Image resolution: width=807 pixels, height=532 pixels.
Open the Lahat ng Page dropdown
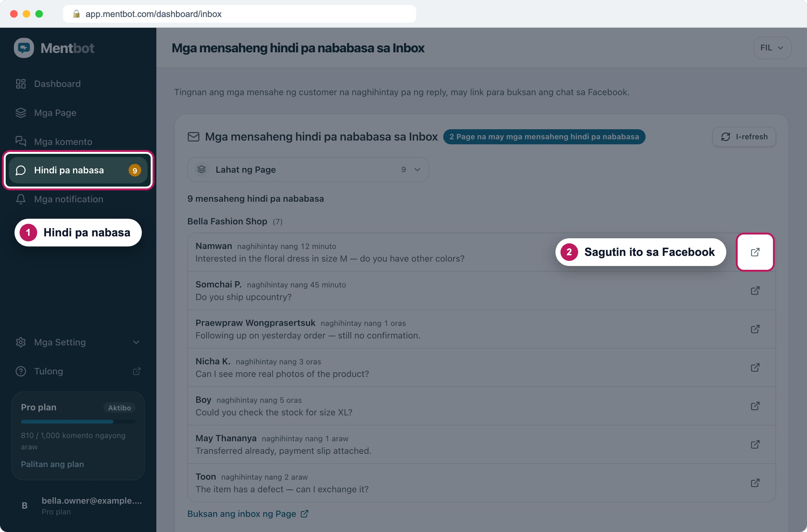tap(308, 169)
